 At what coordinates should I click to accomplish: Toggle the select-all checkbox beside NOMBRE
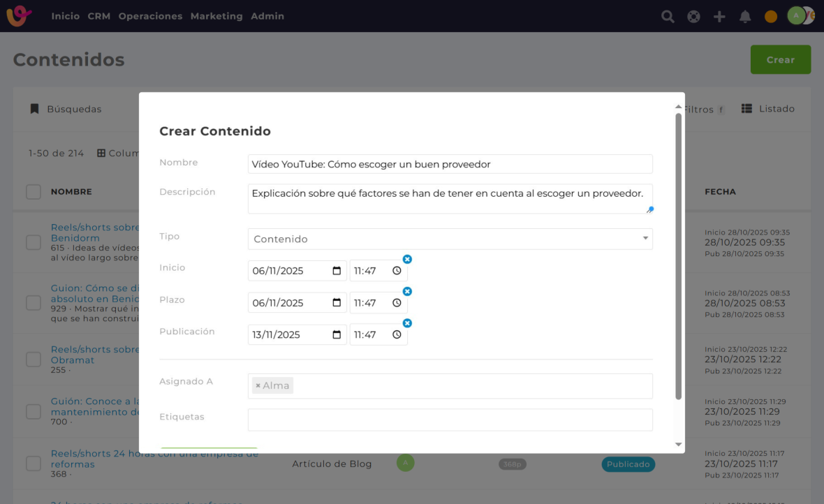[x=34, y=191]
